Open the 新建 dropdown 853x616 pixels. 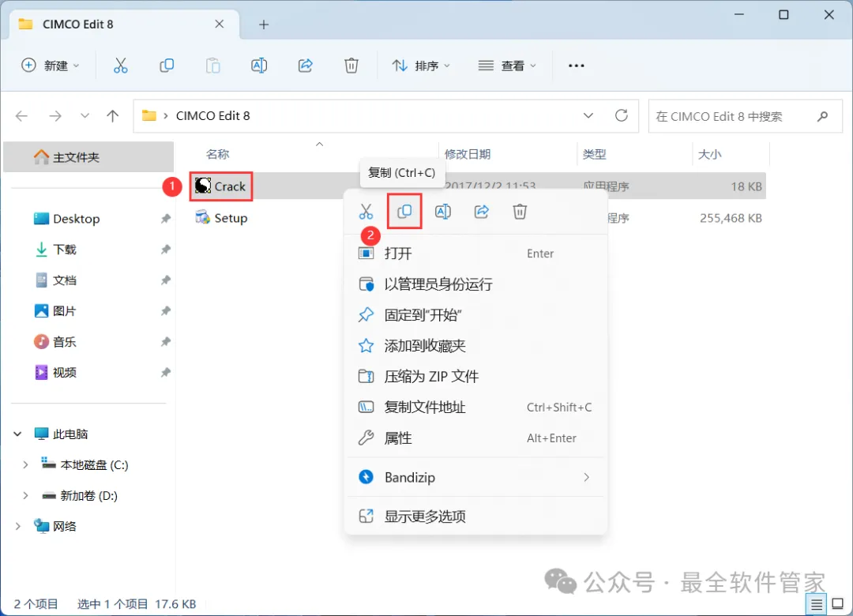(x=50, y=66)
